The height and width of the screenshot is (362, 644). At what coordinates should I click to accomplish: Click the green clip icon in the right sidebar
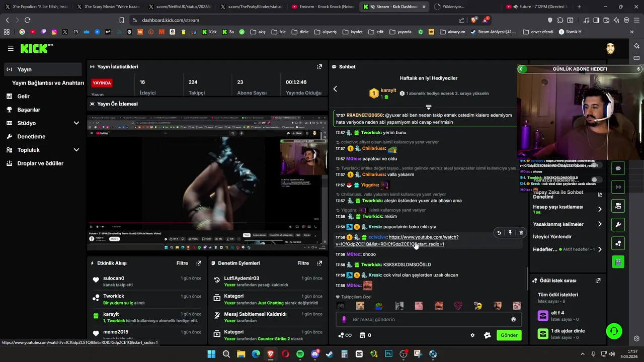(618, 262)
